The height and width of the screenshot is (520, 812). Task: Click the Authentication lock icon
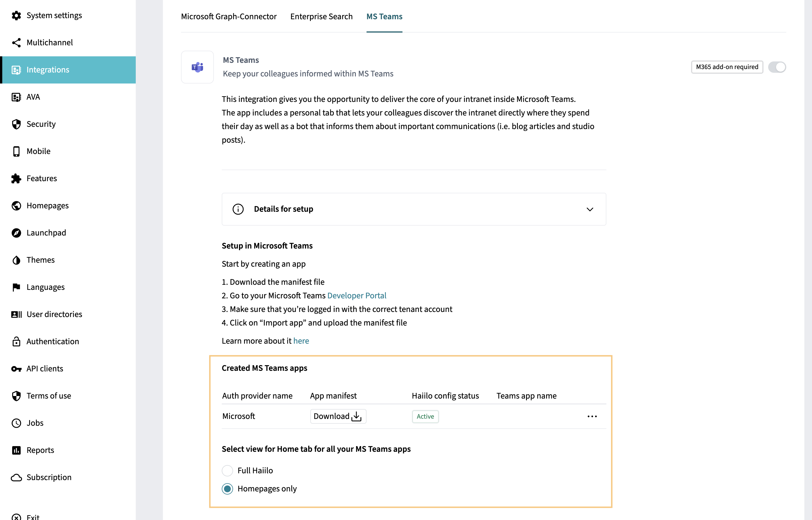[16, 341]
